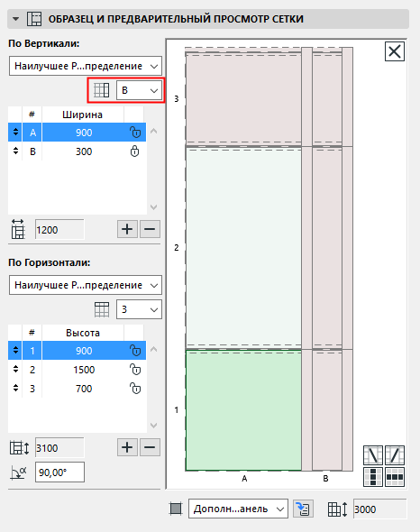Toggle lock on column B width
Viewport: 420px width, 532px height.
tap(134, 151)
